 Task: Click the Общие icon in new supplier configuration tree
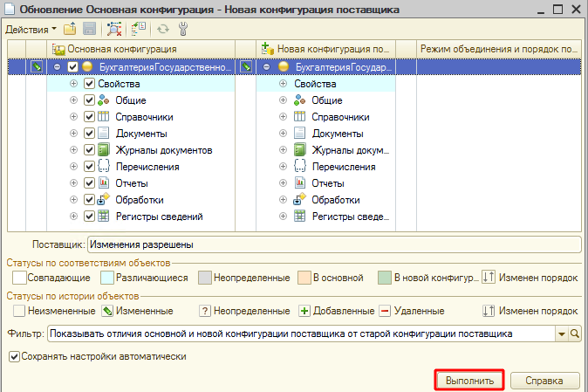299,100
